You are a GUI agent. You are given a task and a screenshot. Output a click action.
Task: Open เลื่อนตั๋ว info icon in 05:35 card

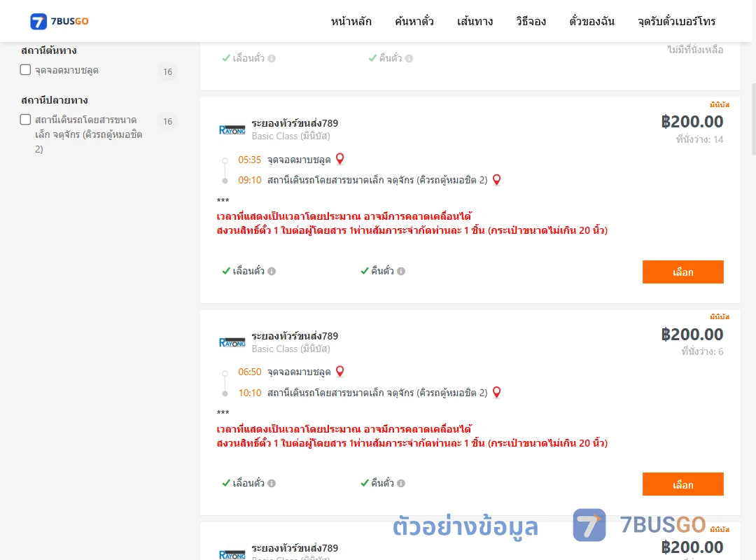(x=272, y=271)
